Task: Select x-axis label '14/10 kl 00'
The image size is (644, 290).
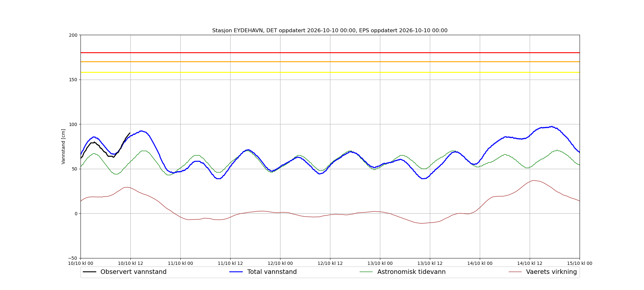Action: [x=480, y=264]
